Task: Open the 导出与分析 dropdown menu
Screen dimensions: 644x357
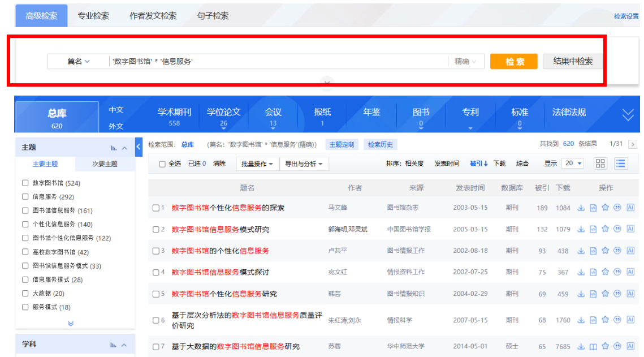Action: click(x=304, y=164)
